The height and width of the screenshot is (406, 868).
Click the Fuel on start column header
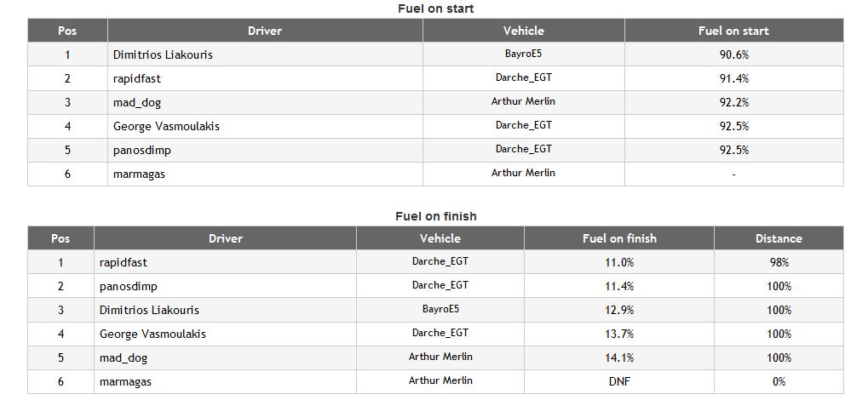click(x=733, y=31)
